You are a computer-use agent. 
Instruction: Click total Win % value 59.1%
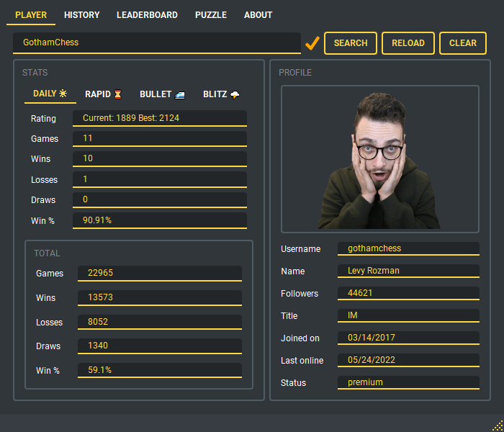click(x=160, y=370)
